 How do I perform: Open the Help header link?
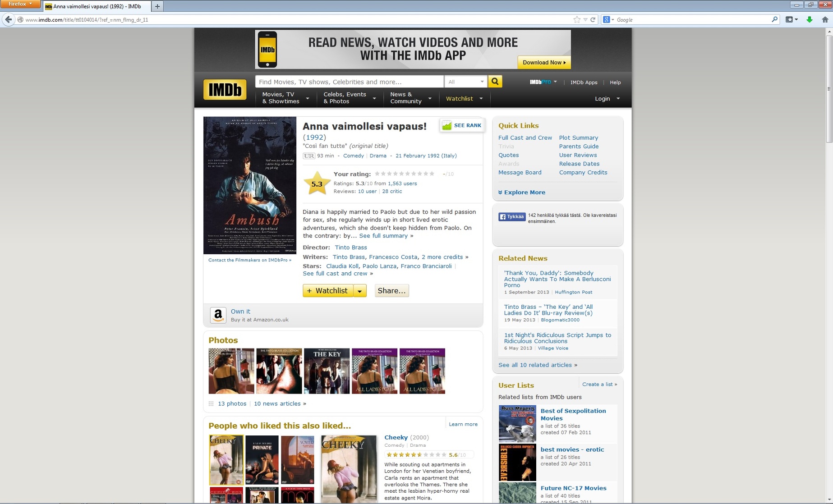pyautogui.click(x=615, y=82)
